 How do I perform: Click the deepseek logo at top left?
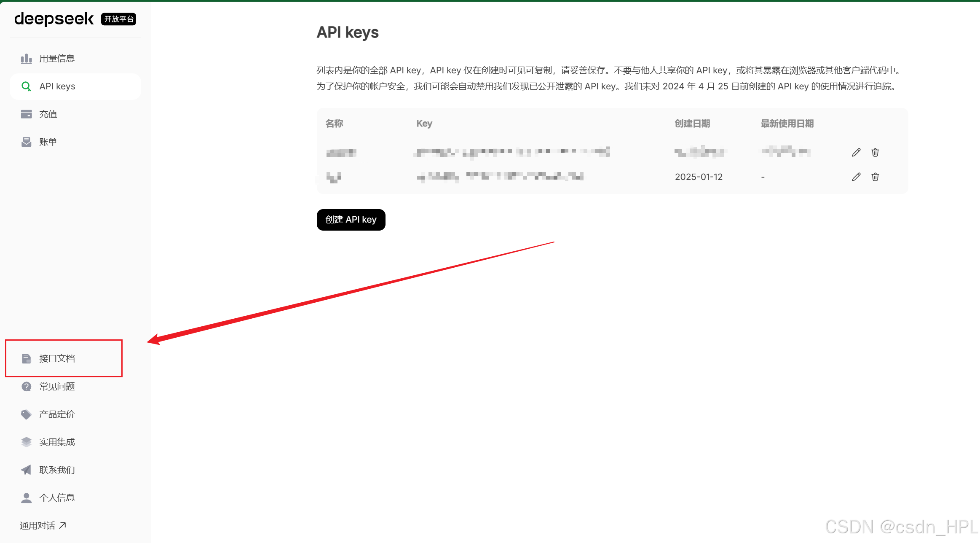54,19
